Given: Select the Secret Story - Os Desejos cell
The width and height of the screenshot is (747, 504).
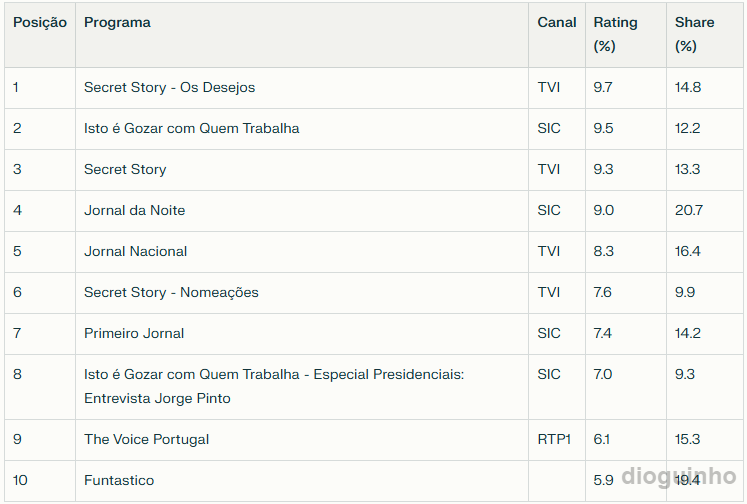Looking at the screenshot, I should pos(169,87).
